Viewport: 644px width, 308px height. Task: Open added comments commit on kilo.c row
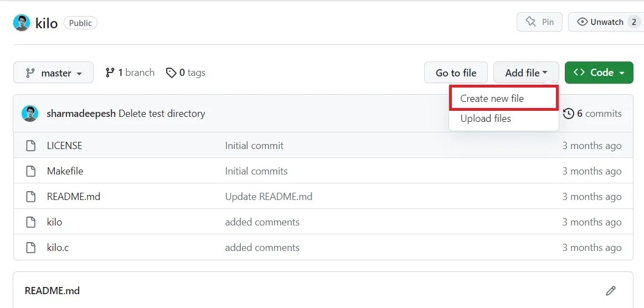click(262, 248)
